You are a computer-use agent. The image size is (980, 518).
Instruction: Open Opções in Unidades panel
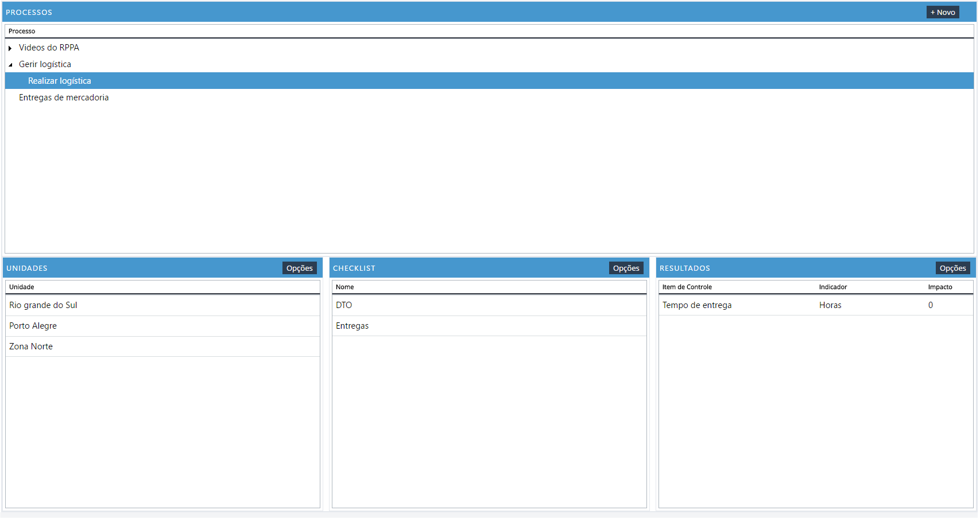pyautogui.click(x=300, y=268)
